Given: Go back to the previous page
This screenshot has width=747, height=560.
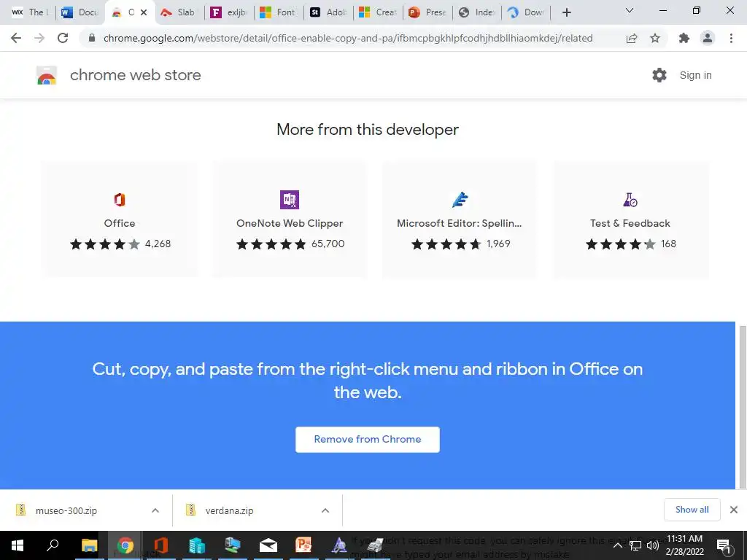Looking at the screenshot, I should 16,38.
